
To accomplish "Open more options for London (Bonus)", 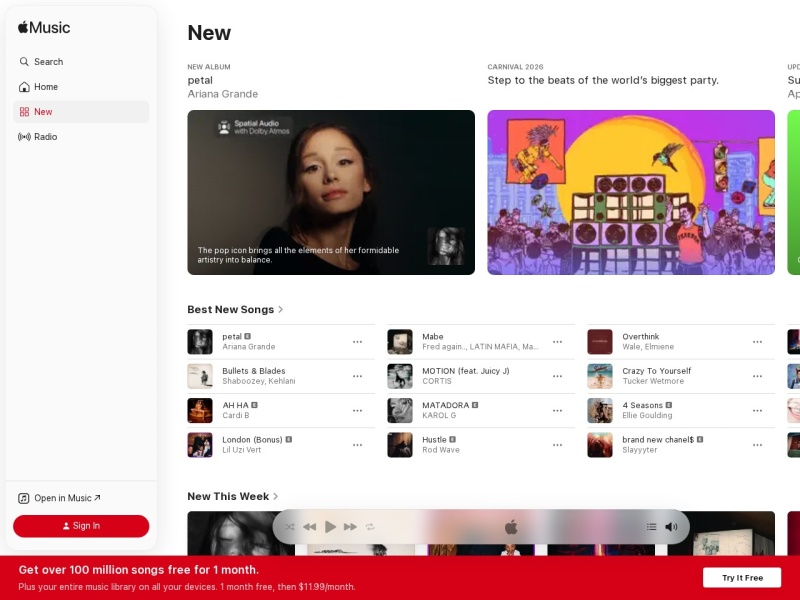I will point(357,445).
